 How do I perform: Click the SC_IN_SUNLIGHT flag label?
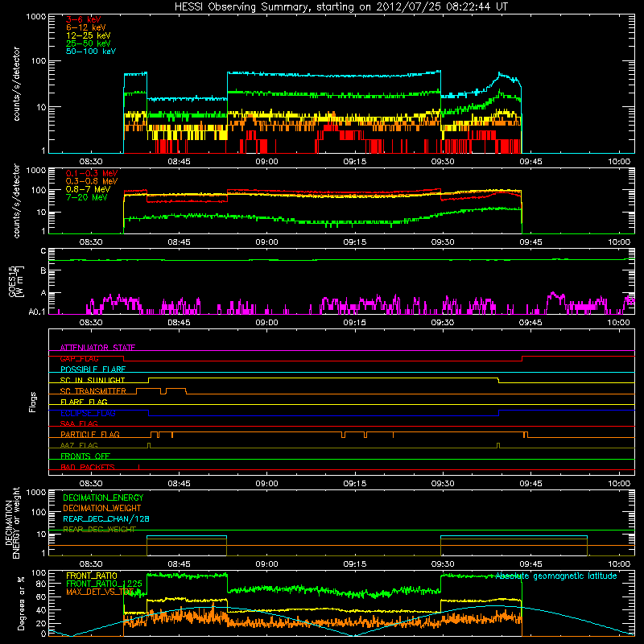(93, 380)
